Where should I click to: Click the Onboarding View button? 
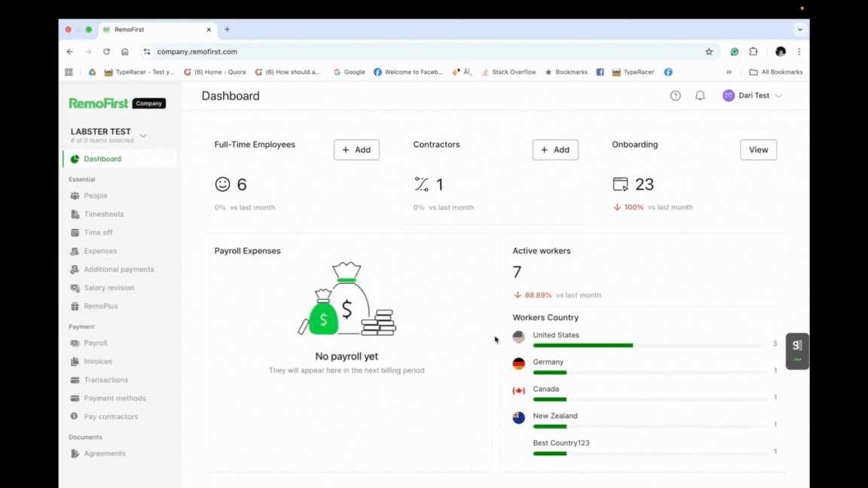pyautogui.click(x=758, y=150)
